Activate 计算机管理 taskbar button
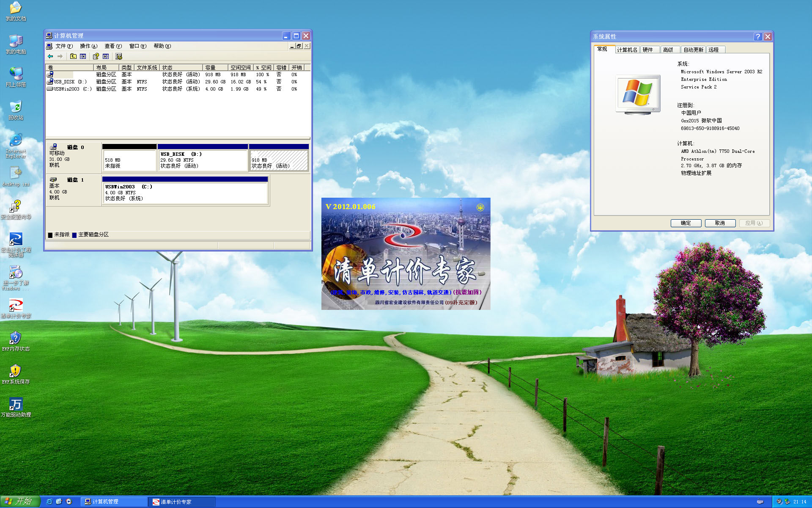The image size is (812, 508). [x=114, y=502]
